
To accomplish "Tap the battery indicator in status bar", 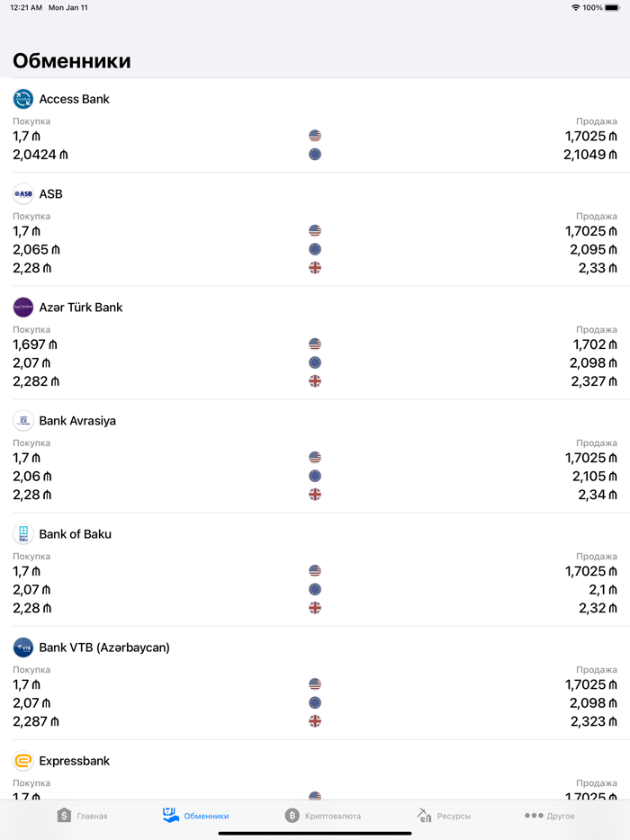I will click(x=612, y=7).
